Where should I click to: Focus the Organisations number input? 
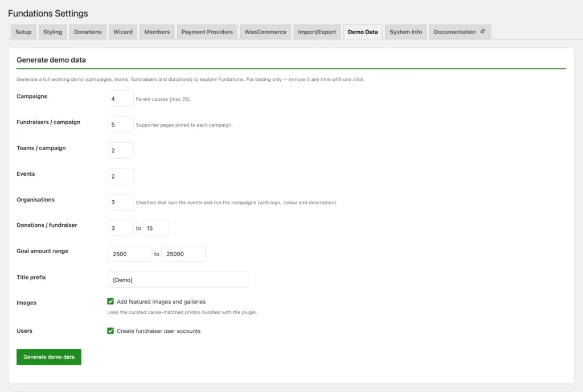121,202
